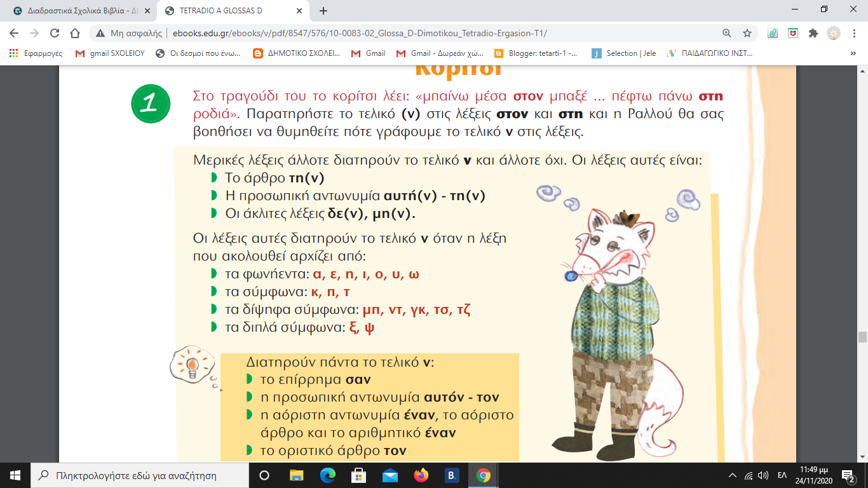This screenshot has height=488, width=868.
Task: Launch Microsoft Edge from the taskbar
Action: tap(328, 475)
